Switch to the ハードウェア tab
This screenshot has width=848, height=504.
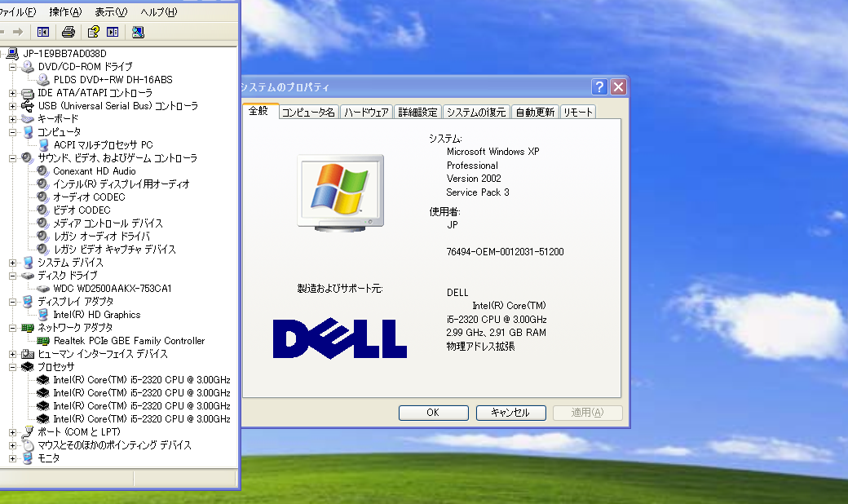click(x=366, y=112)
